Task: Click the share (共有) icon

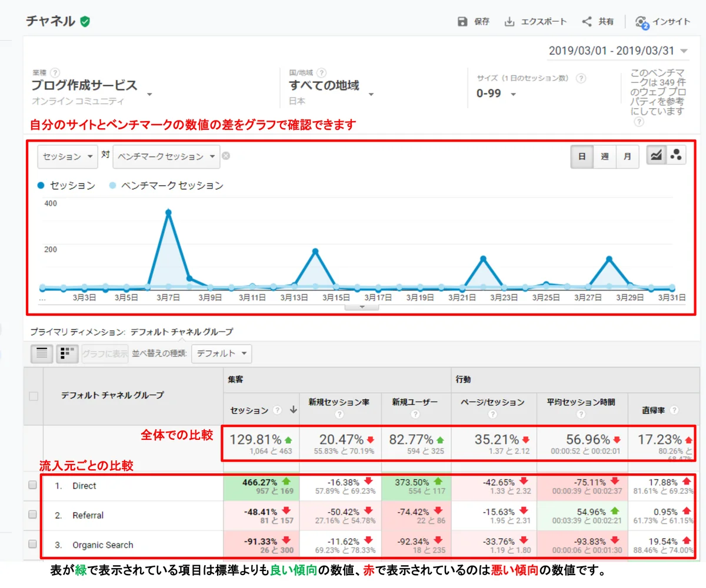Action: [587, 22]
